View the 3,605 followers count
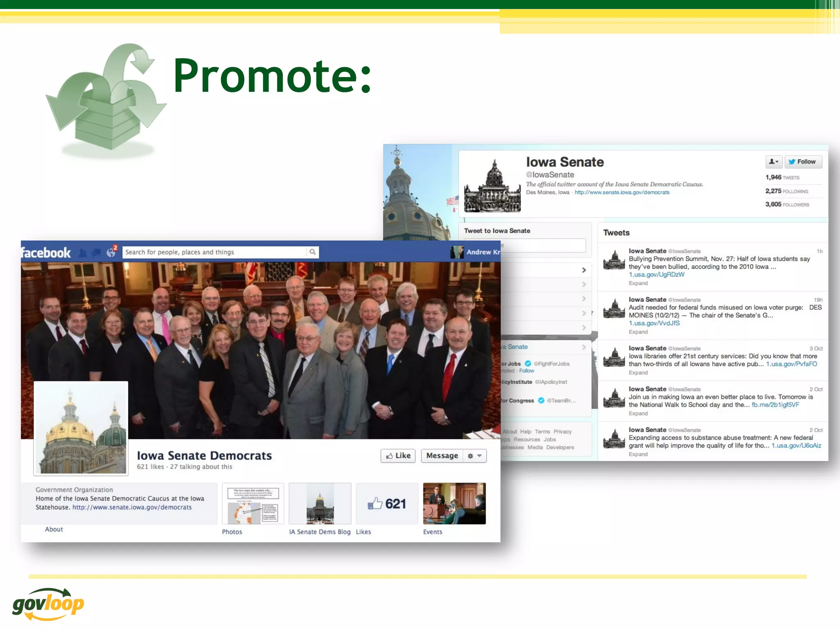Viewport: 840px width, 630px height. pos(787,204)
